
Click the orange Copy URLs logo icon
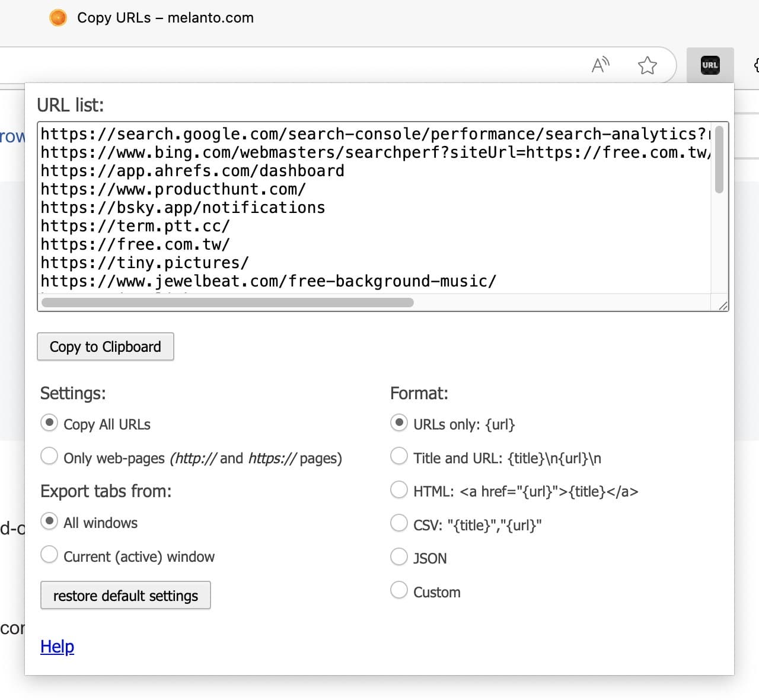click(58, 18)
